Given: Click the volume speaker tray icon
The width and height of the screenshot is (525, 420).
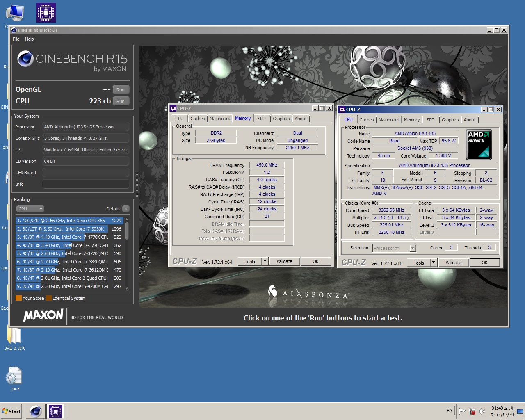Looking at the screenshot, I should click(482, 411).
